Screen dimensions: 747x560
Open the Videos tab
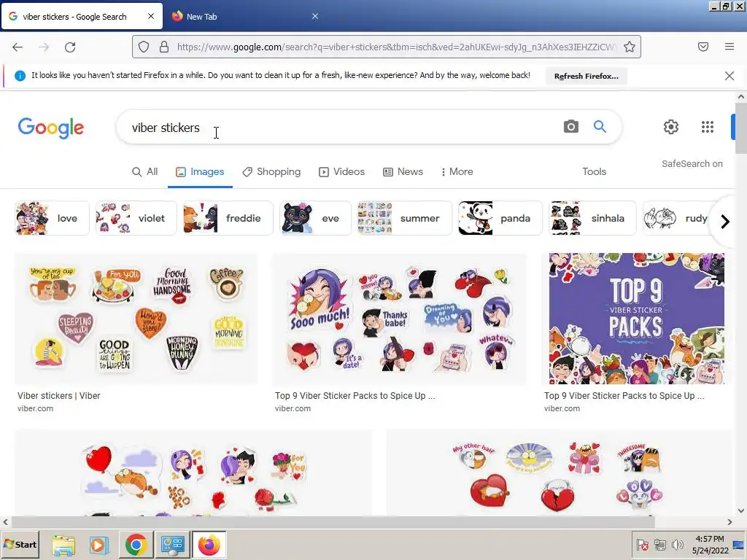341,172
